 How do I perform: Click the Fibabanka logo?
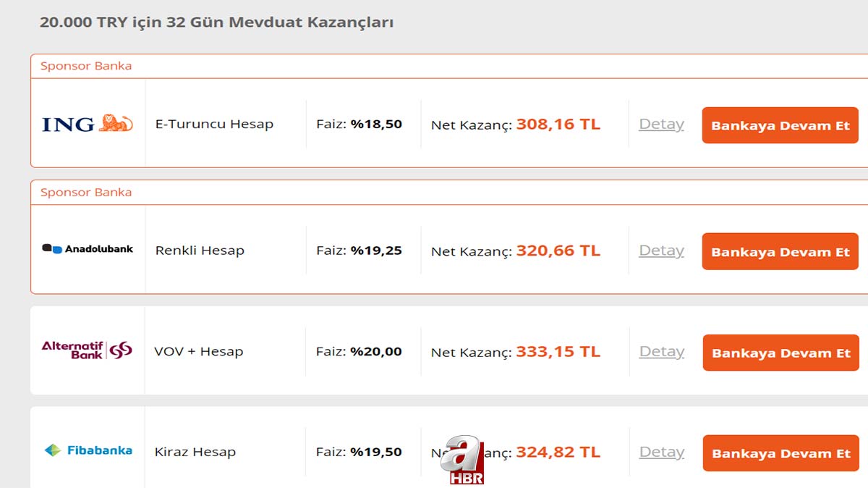pyautogui.click(x=88, y=450)
